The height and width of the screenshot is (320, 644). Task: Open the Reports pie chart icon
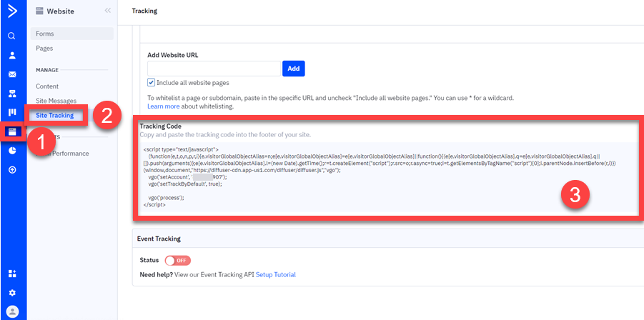[12, 151]
